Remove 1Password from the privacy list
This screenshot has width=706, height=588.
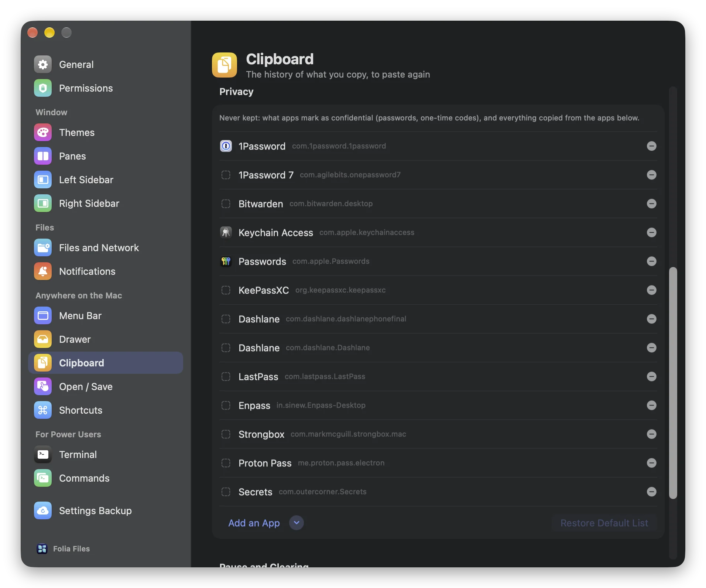point(652,146)
